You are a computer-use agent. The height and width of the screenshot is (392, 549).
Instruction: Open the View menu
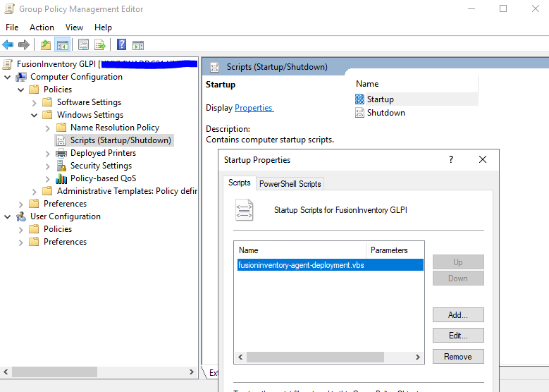coord(74,27)
